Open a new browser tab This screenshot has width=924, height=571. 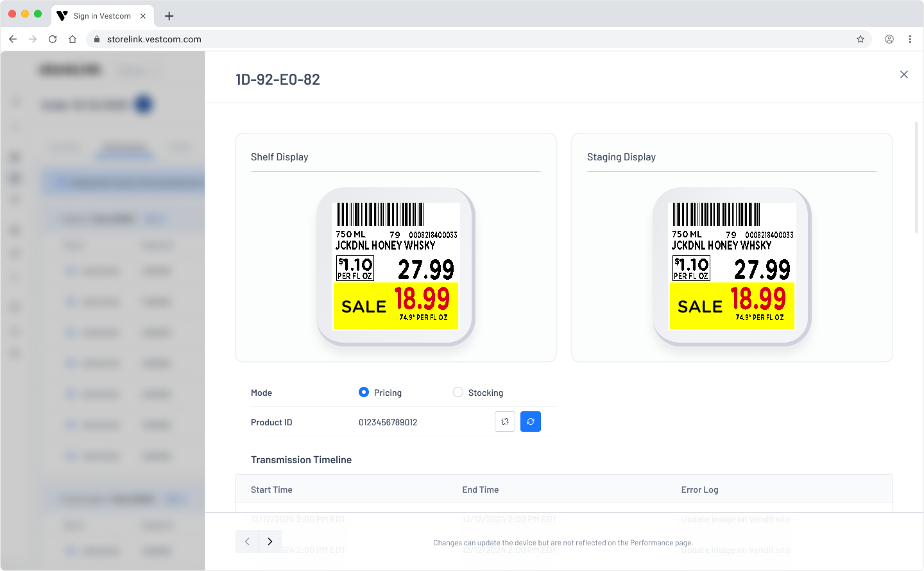click(169, 16)
